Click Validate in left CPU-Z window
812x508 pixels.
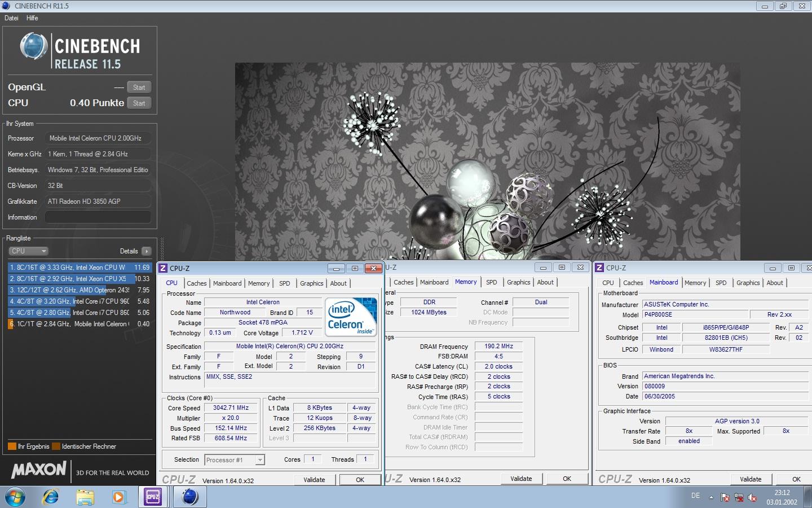coord(314,480)
